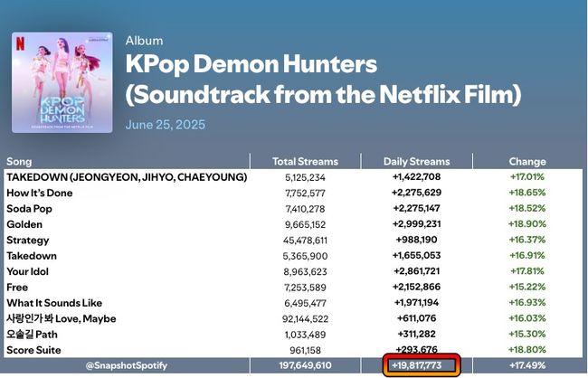
Task: Click daily streams value '+2,275,147'
Action: tap(417, 208)
